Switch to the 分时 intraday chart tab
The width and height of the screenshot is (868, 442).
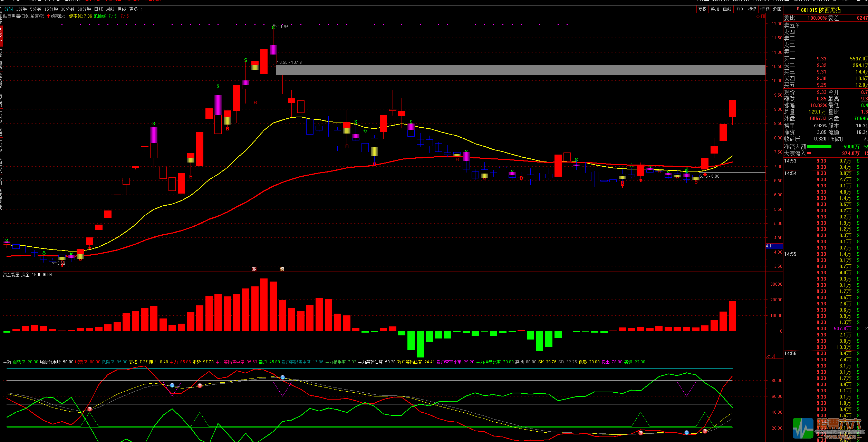point(9,9)
